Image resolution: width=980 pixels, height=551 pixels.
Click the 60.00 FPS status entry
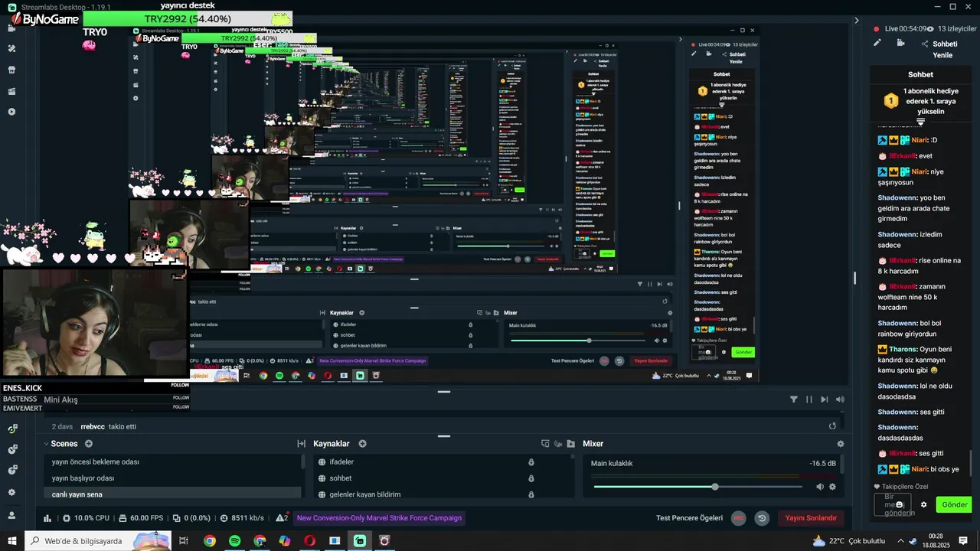141,518
